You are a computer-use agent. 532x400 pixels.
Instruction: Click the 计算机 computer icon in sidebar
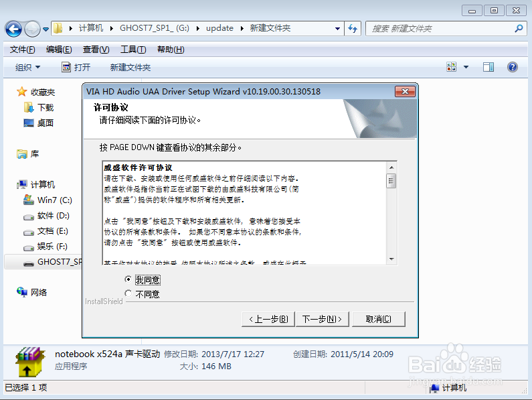click(x=22, y=184)
